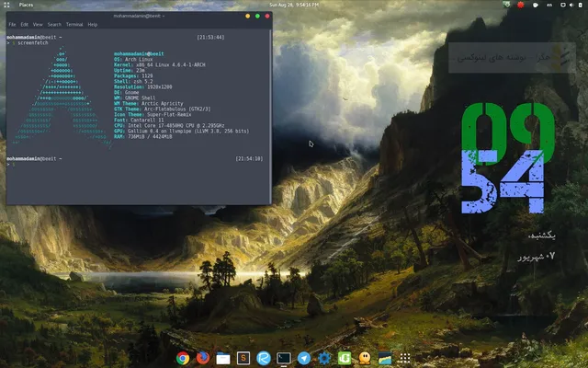The image size is (588, 368).
Task: Maximize the terminal with green button
Action: click(x=257, y=16)
